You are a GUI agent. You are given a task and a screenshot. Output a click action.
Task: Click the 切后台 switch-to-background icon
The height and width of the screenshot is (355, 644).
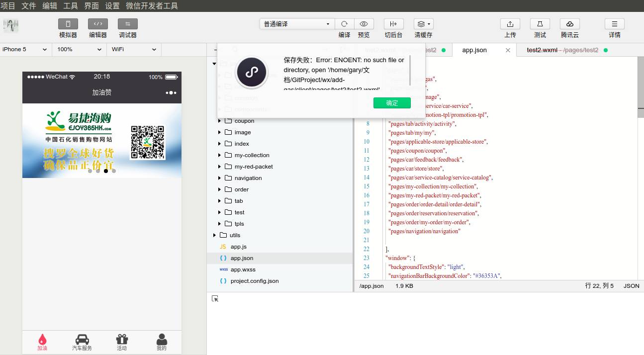[393, 24]
